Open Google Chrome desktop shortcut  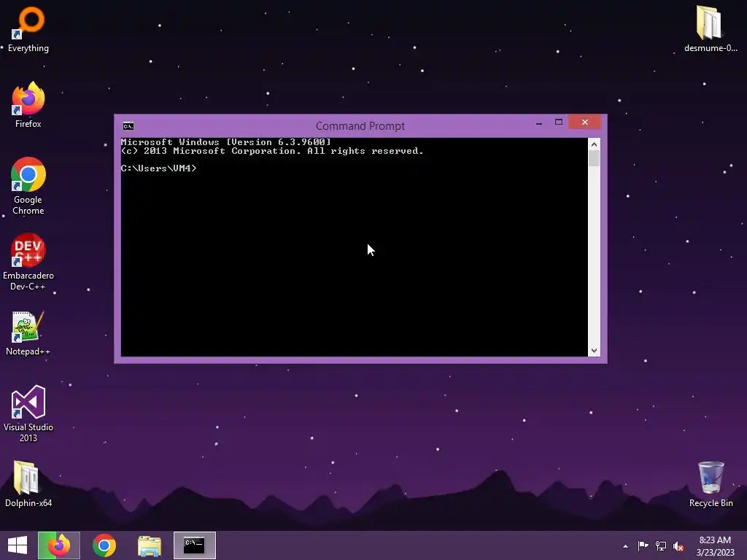[x=28, y=186]
